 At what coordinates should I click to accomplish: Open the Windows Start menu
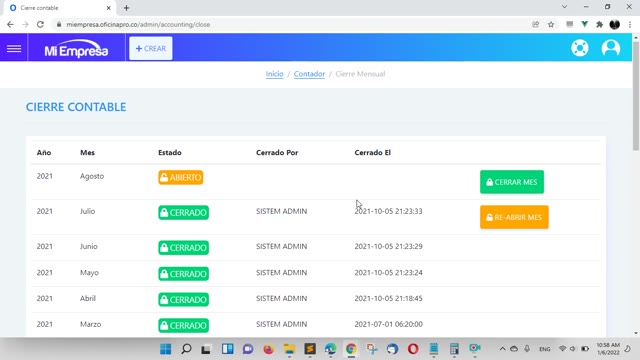(166, 349)
